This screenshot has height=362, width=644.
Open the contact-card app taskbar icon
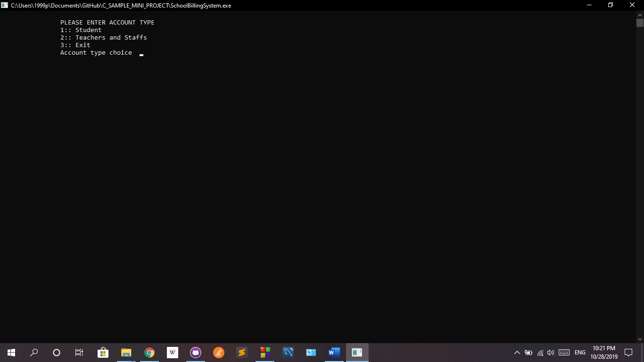[x=311, y=353]
